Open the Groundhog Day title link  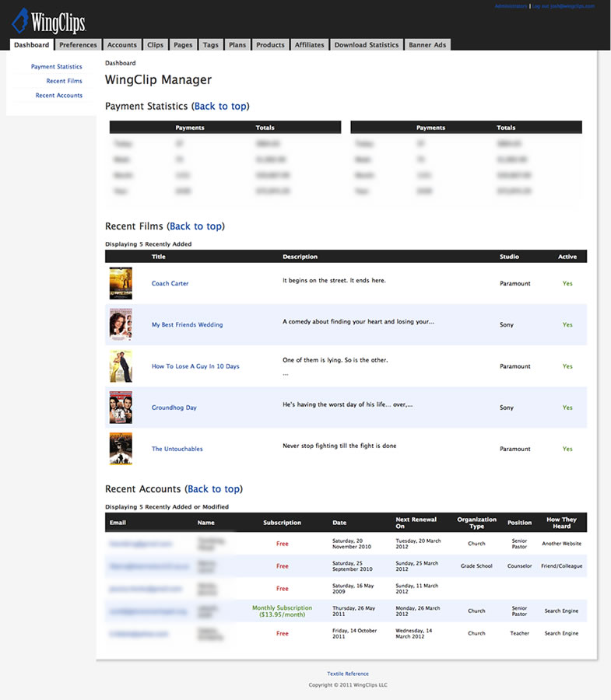(x=174, y=408)
